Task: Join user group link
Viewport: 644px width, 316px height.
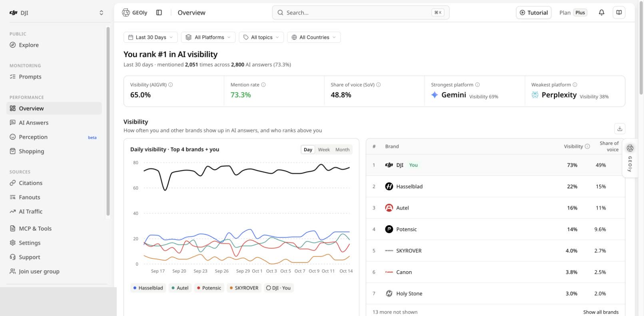Action: [x=54, y=271]
